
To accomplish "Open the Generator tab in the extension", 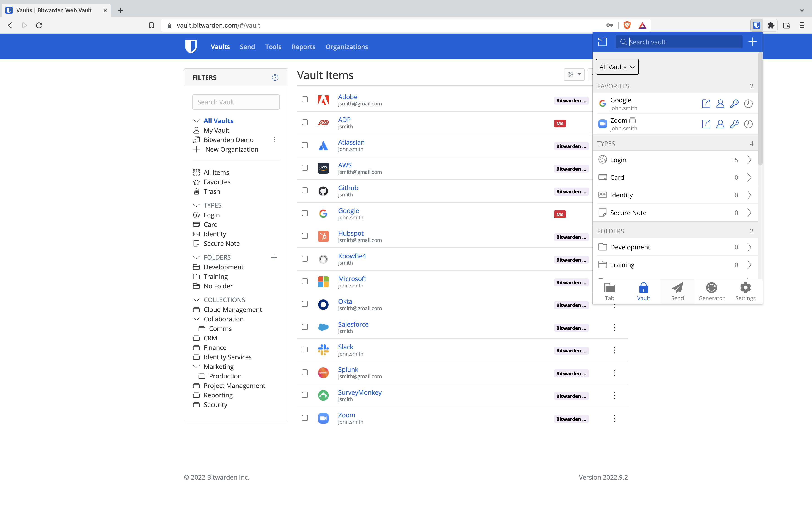I will pyautogui.click(x=711, y=291).
